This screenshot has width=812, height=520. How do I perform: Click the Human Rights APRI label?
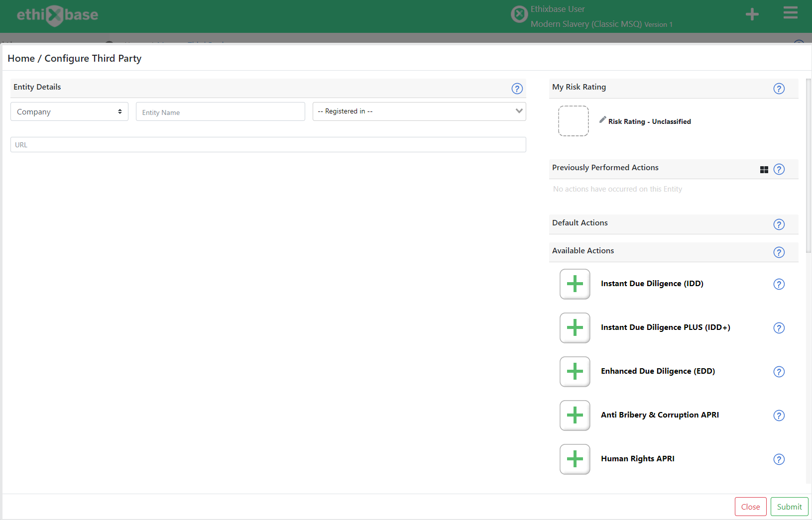(637, 459)
